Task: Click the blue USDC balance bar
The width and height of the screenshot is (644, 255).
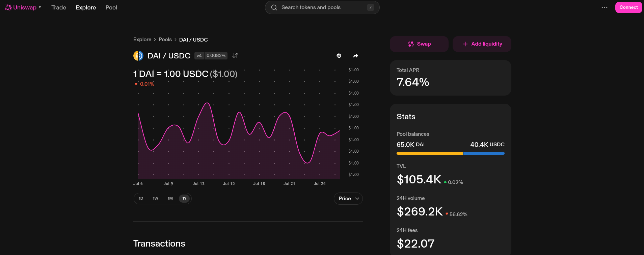Action: (484, 153)
